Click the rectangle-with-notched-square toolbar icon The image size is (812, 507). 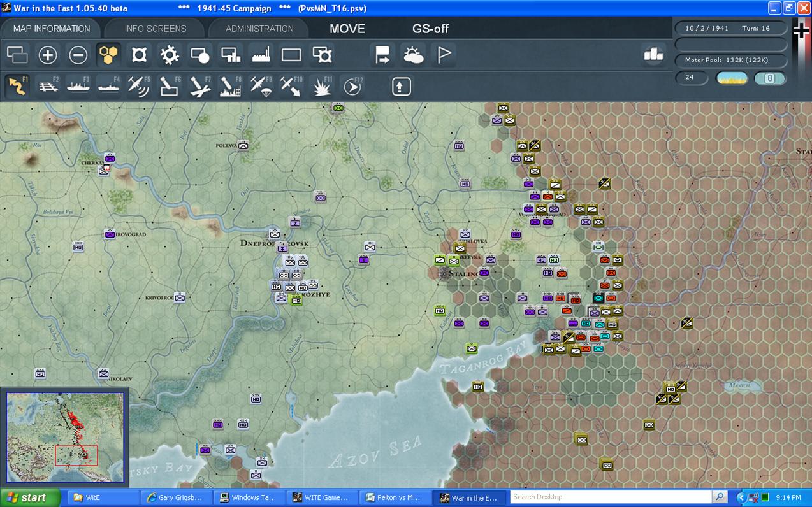click(x=323, y=55)
